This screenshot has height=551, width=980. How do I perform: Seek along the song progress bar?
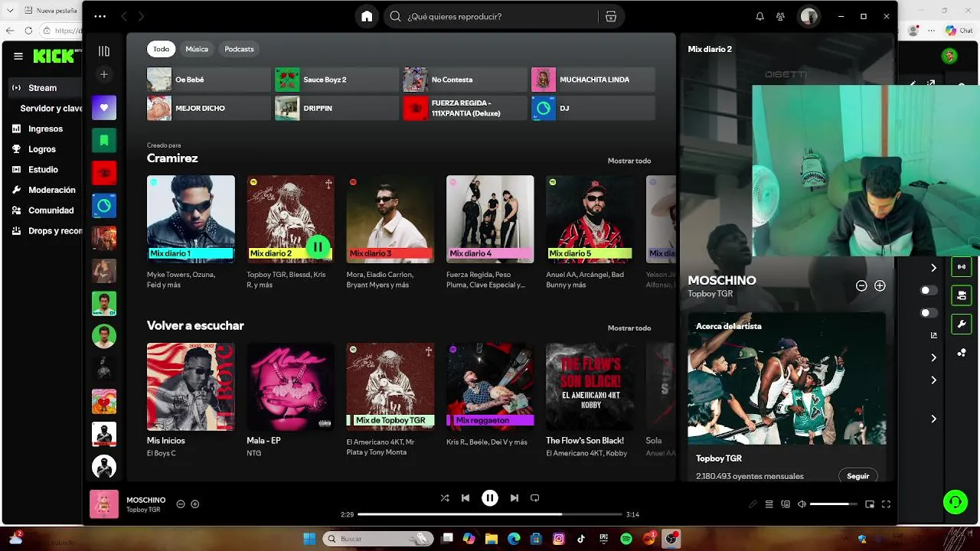pyautogui.click(x=490, y=514)
